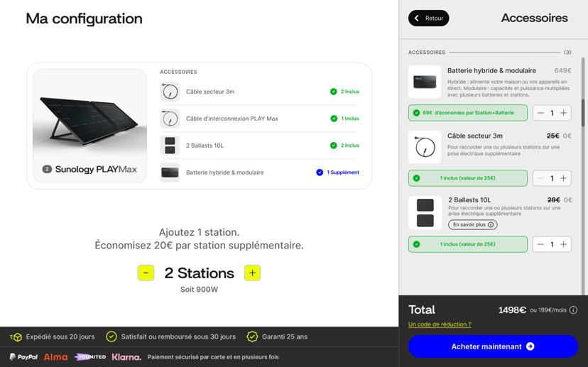
Task: Click 69€ d'économies par Station+Batterie badge
Action: click(467, 113)
